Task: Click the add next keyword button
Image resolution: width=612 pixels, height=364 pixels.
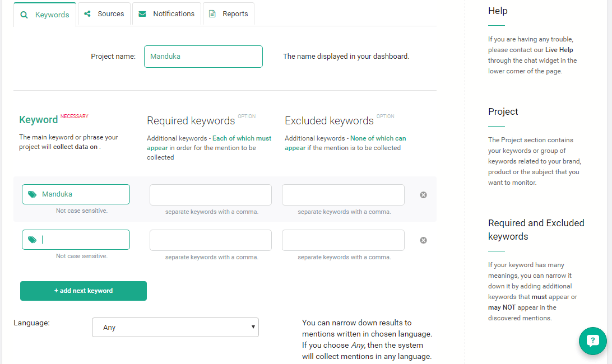Action: (84, 291)
